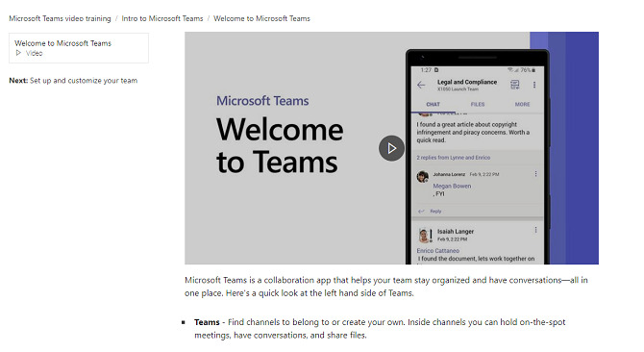Click the bold Teams bullet term
Viewport: 644px width, 352px height.
[207, 322]
